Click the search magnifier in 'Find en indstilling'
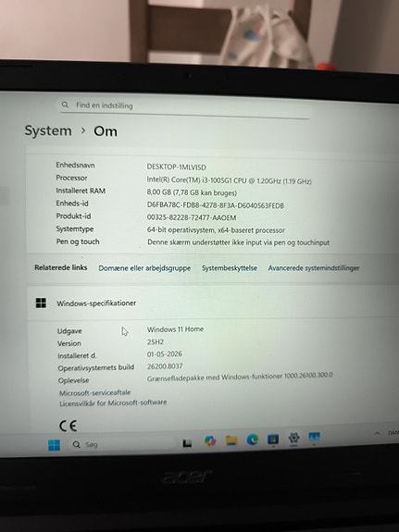Image resolution: width=399 pixels, height=532 pixels. pos(65,105)
